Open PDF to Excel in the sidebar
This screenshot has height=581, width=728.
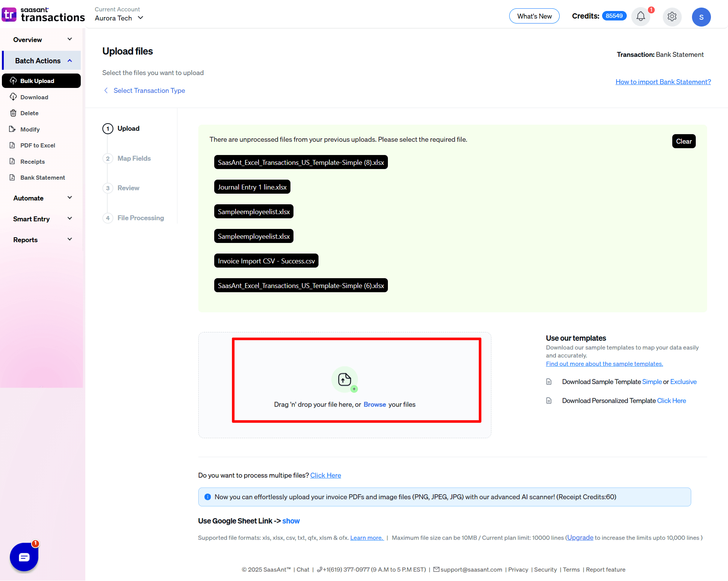[x=38, y=145]
